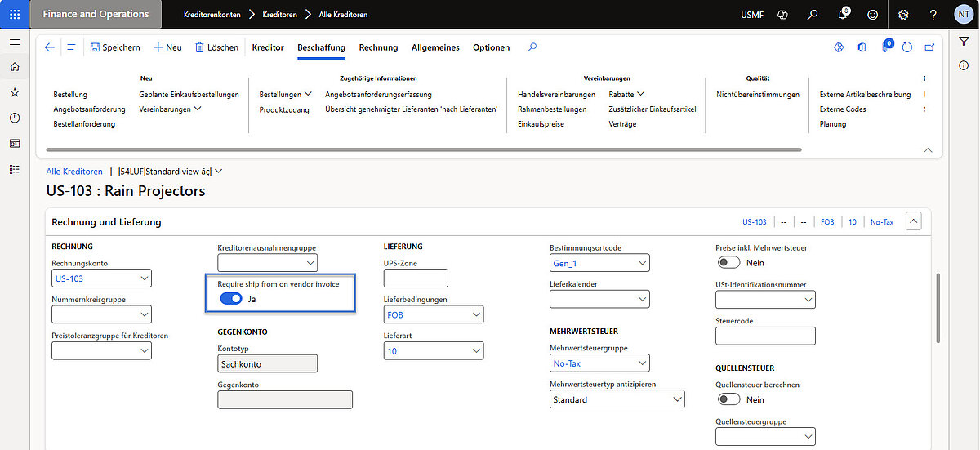The height and width of the screenshot is (450, 980).
Task: Click the feedback smiley icon
Action: pos(873,15)
